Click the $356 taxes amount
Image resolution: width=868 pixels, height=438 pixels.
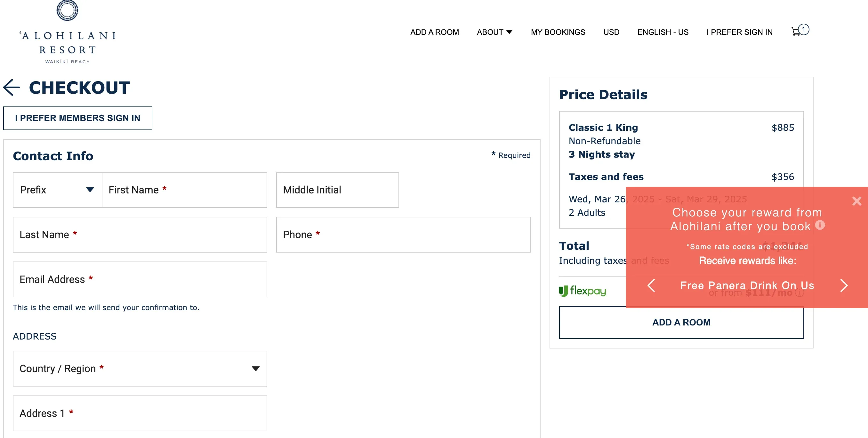point(783,177)
